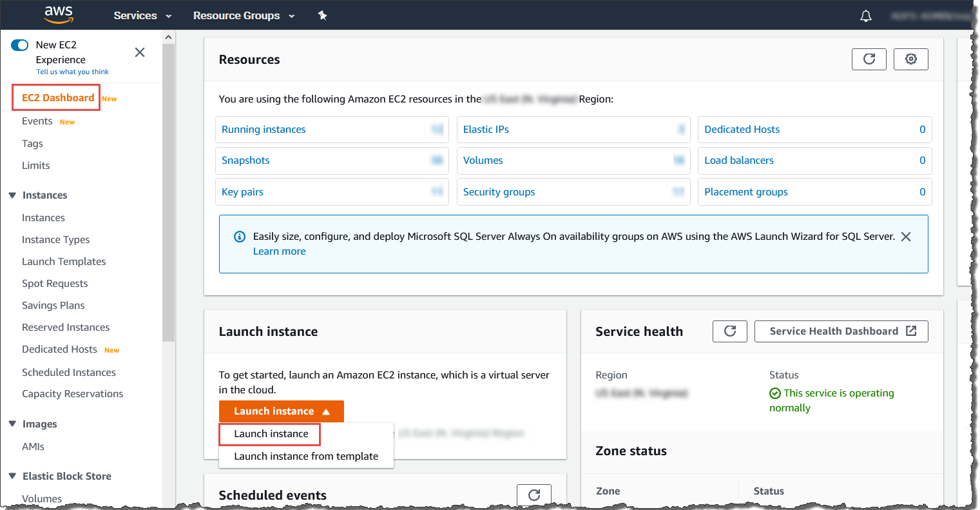Click the AWS logo home icon

tap(59, 15)
